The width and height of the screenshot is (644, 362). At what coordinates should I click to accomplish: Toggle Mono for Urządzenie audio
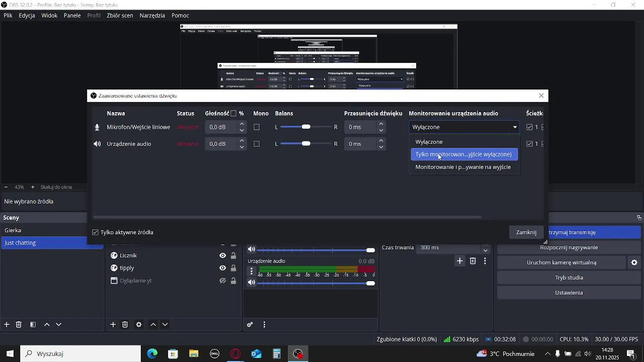[x=257, y=144]
